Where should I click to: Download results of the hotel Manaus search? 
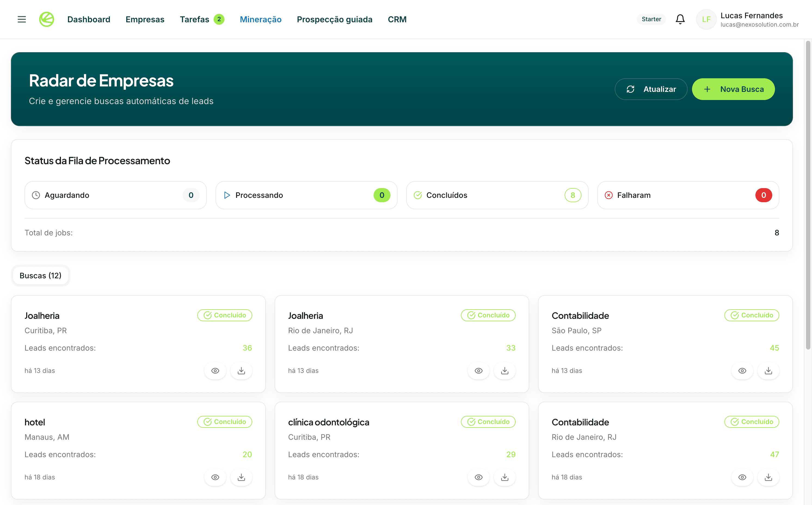click(x=241, y=477)
